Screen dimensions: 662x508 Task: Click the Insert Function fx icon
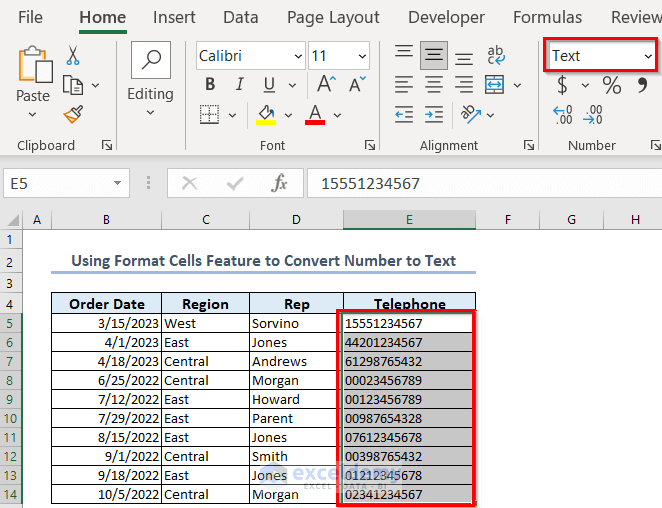[280, 183]
